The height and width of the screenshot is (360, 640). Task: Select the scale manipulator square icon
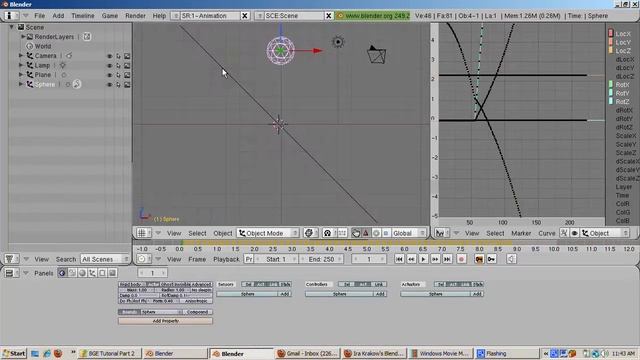pos(386,233)
